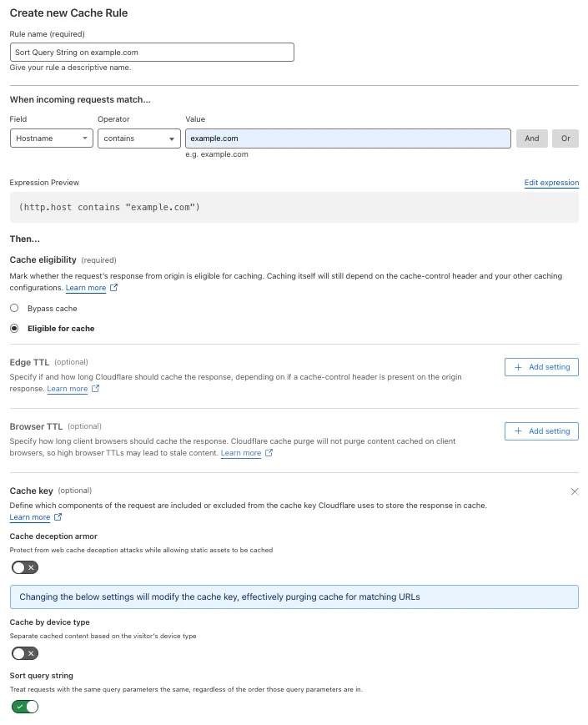Turn on Cache by device type
Image resolution: width=588 pixels, height=725 pixels.
[x=24, y=653]
